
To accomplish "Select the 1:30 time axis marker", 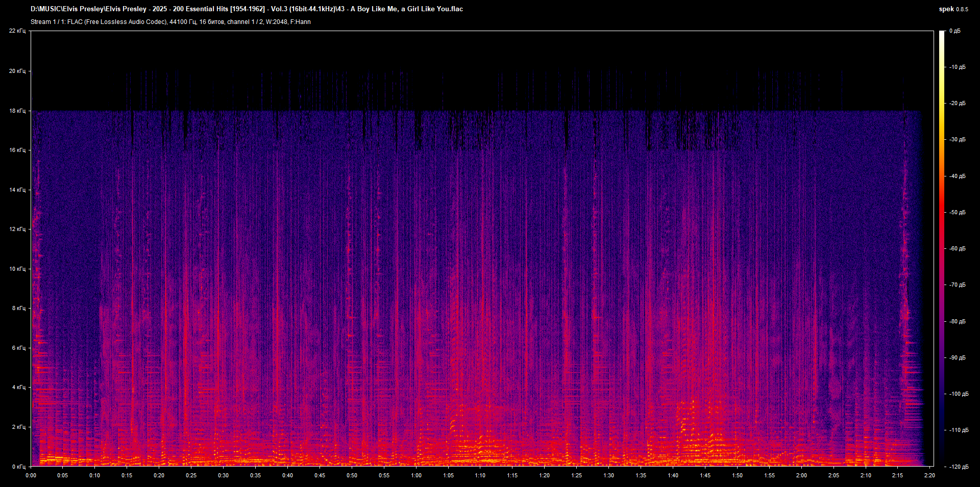I will [x=608, y=475].
